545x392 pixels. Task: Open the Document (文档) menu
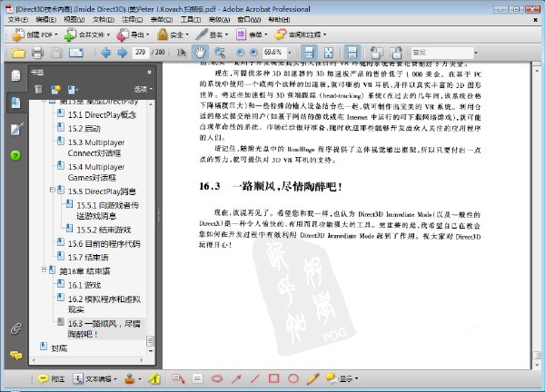tap(104, 20)
